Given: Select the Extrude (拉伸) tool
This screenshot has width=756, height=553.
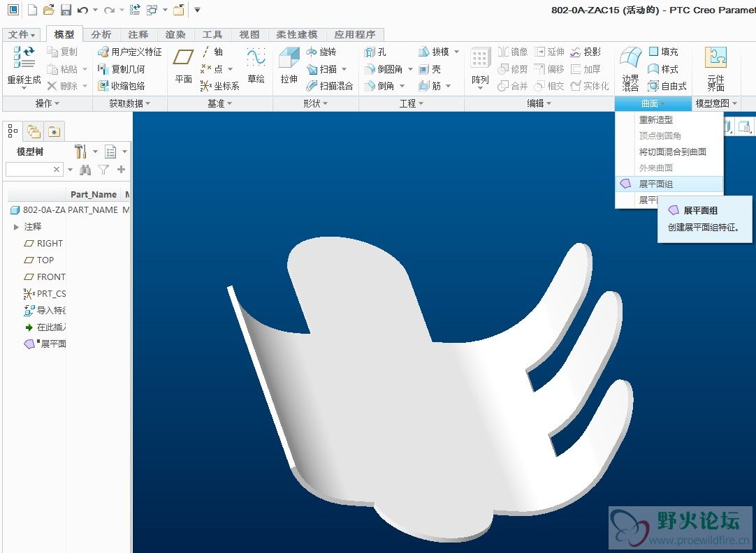Looking at the screenshot, I should click(x=289, y=66).
